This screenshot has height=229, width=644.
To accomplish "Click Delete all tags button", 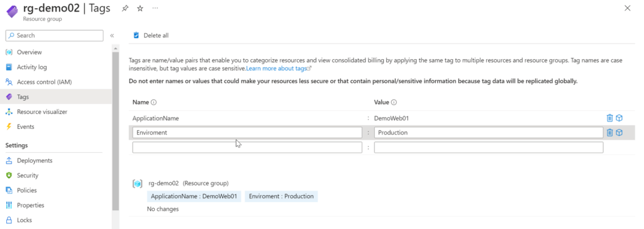I will [x=151, y=35].
